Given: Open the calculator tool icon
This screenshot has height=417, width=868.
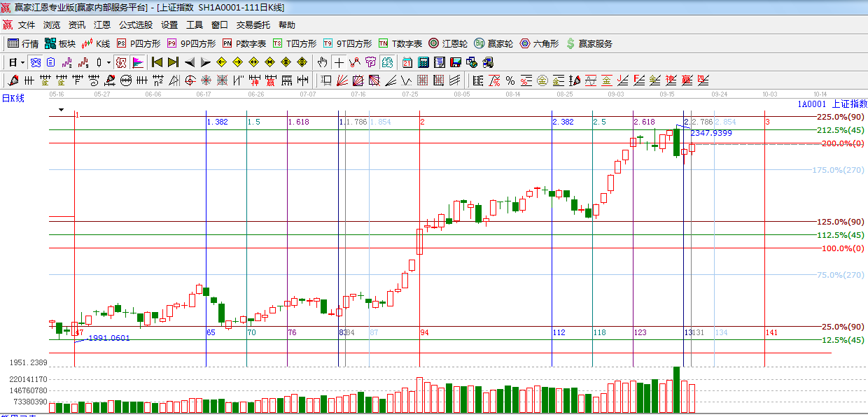Looking at the screenshot, I should (x=423, y=62).
